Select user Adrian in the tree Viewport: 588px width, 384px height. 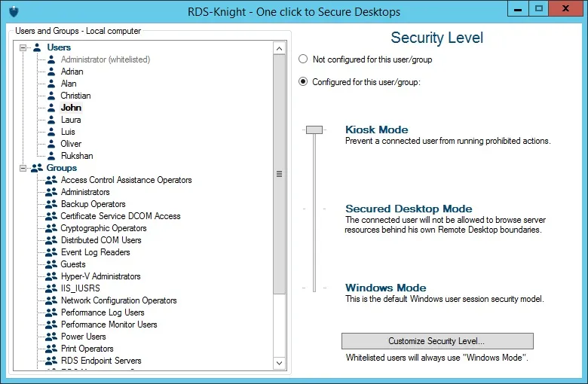click(72, 72)
